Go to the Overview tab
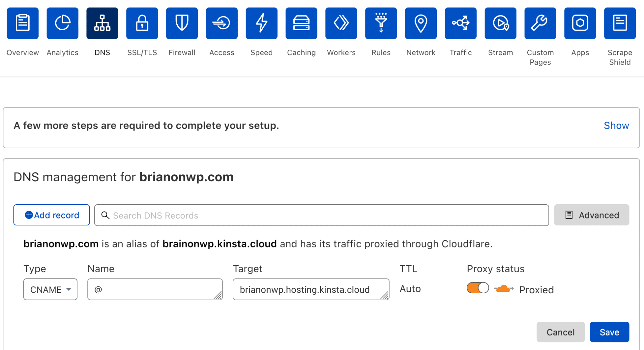This screenshot has width=644, height=350. 22,23
